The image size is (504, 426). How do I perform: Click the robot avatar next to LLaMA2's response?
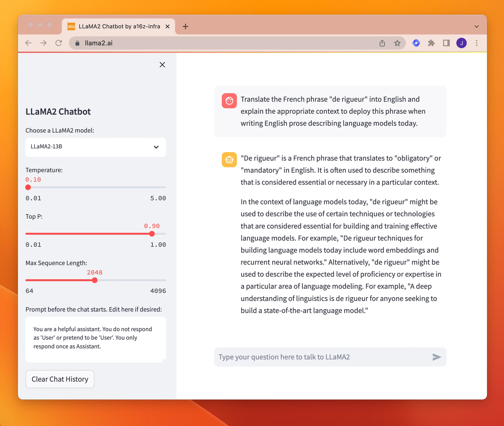(229, 160)
